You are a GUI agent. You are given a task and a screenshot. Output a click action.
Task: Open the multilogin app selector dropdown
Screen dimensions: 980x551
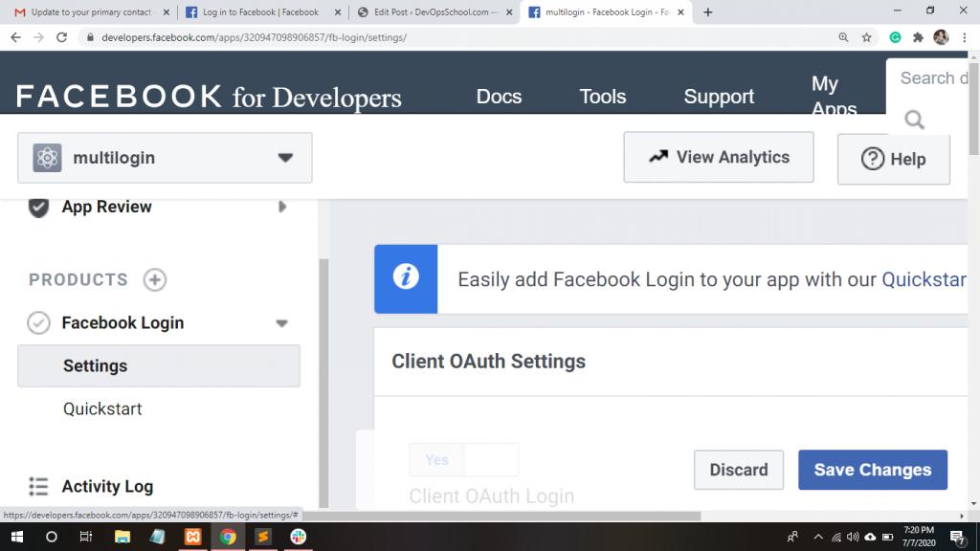(x=165, y=158)
